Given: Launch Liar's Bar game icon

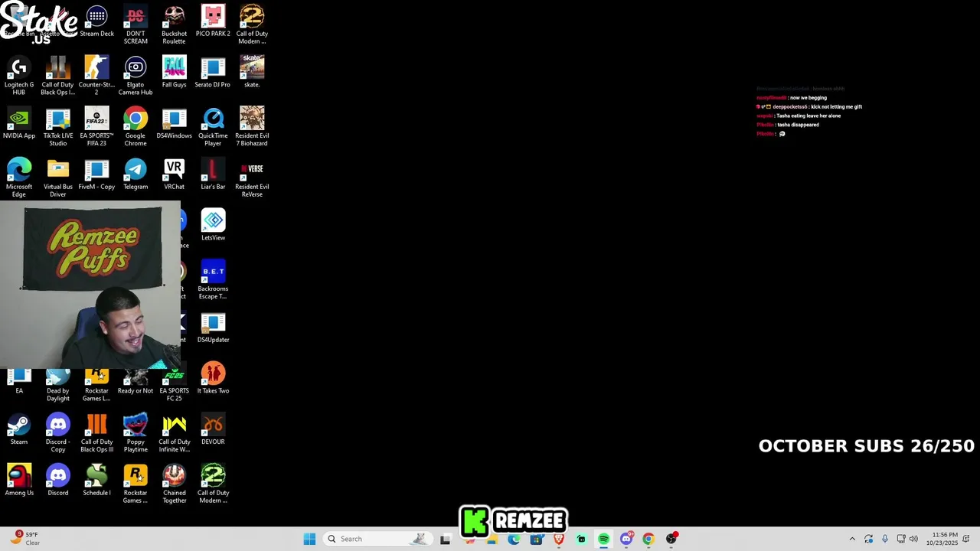Looking at the screenshot, I should (213, 175).
